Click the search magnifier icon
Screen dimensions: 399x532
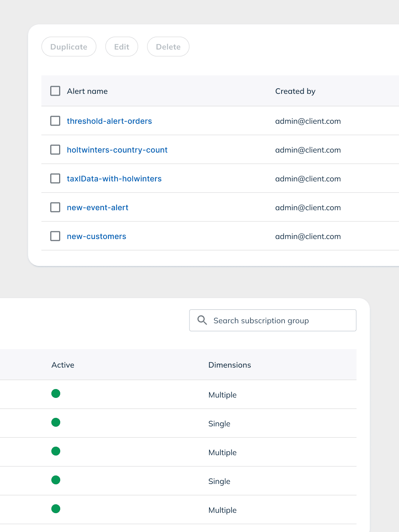(202, 320)
